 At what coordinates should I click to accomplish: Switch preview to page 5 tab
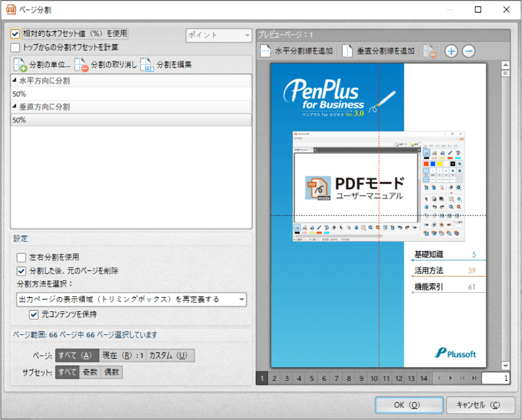point(312,379)
